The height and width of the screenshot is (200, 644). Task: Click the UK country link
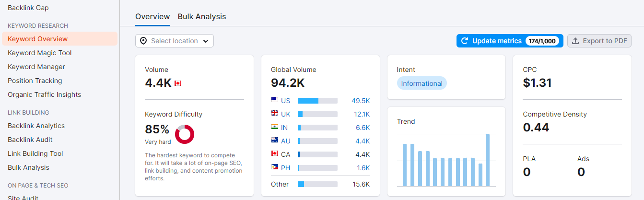[x=286, y=114]
